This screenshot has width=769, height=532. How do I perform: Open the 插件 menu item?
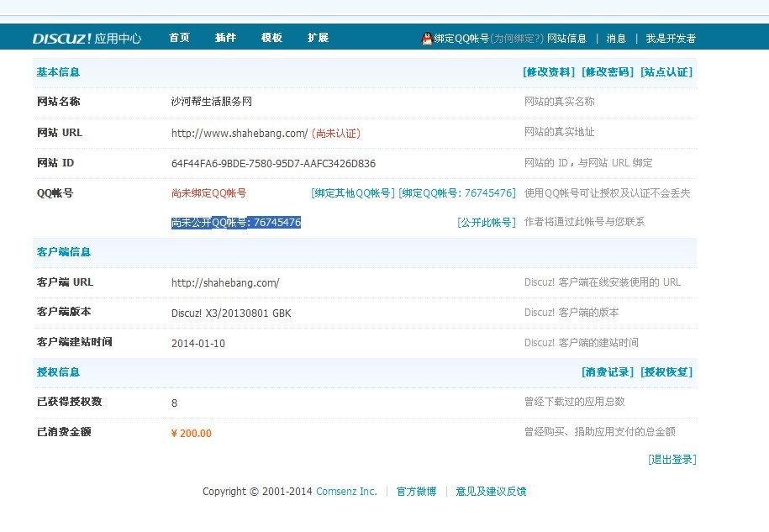pyautogui.click(x=225, y=38)
